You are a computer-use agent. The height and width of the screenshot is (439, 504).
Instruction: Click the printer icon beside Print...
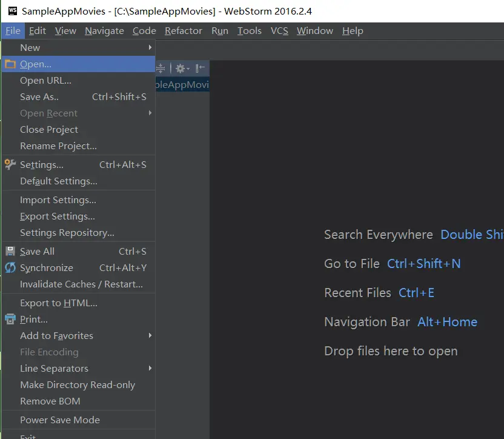point(10,319)
